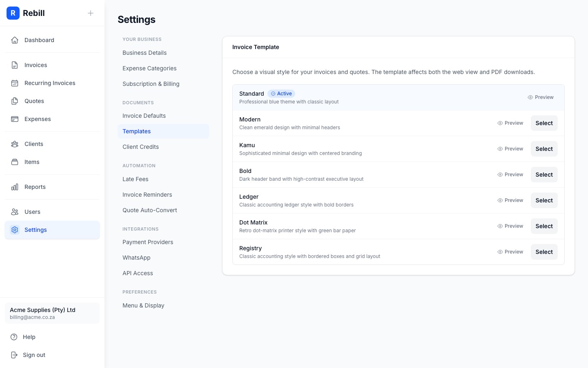Open the Invoice Defaults settings page
The height and width of the screenshot is (368, 588).
coord(144,116)
